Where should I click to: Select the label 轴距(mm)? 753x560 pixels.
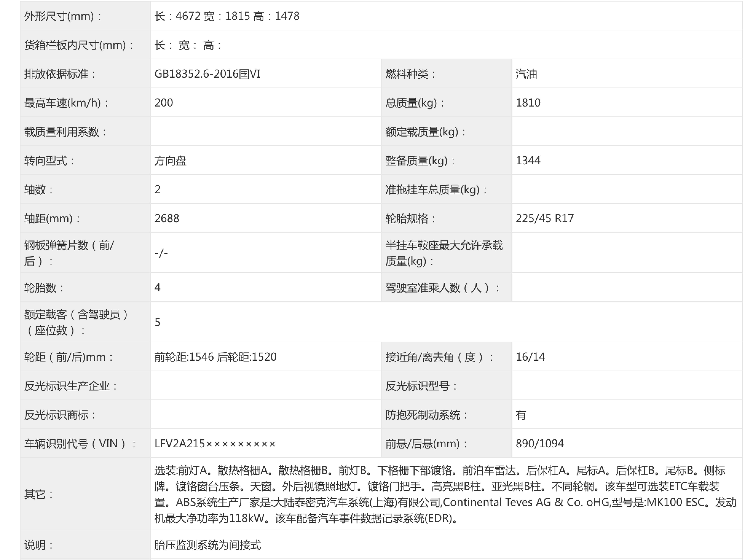52,218
